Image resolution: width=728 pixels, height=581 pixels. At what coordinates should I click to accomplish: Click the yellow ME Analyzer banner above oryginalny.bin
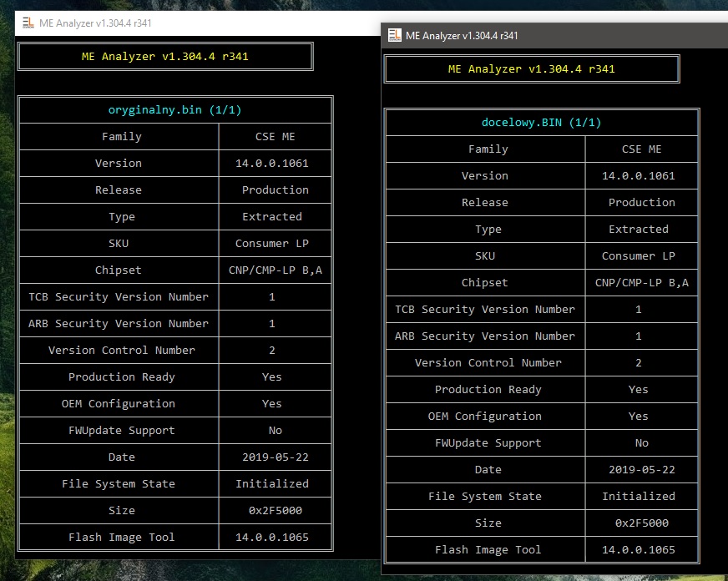165,57
